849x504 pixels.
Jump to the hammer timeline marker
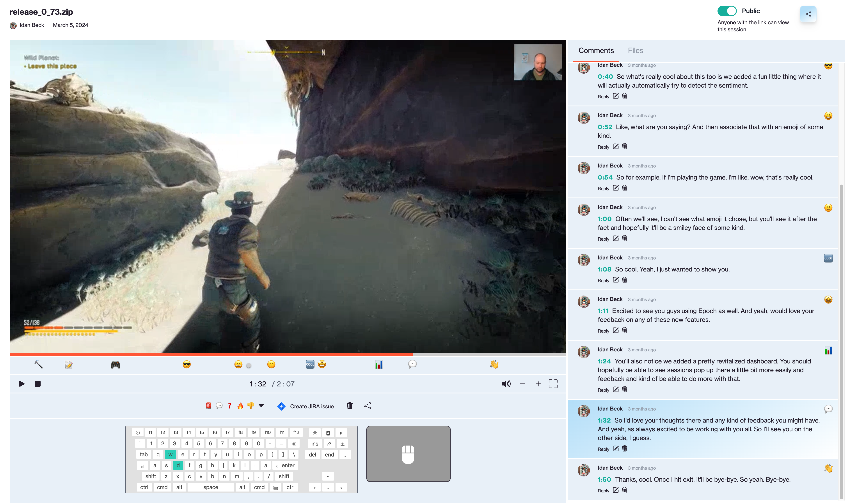point(38,364)
